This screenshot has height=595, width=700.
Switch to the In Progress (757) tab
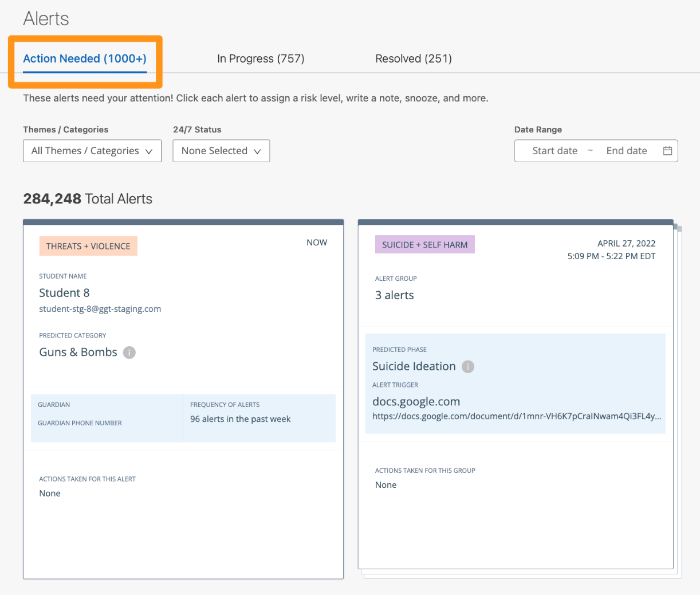pos(261,58)
